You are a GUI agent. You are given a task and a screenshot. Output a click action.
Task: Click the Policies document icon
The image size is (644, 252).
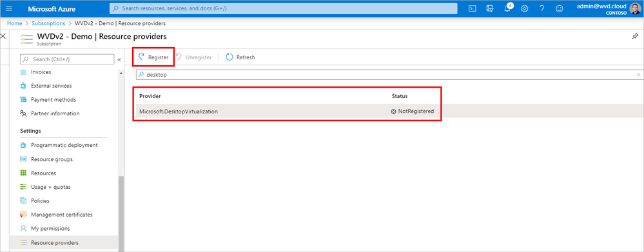click(23, 200)
